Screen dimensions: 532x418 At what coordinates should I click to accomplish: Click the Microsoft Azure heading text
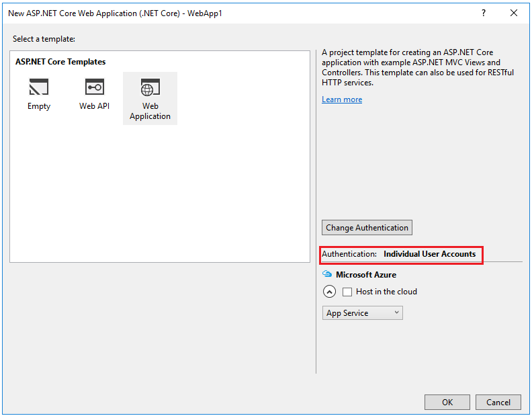tap(366, 274)
